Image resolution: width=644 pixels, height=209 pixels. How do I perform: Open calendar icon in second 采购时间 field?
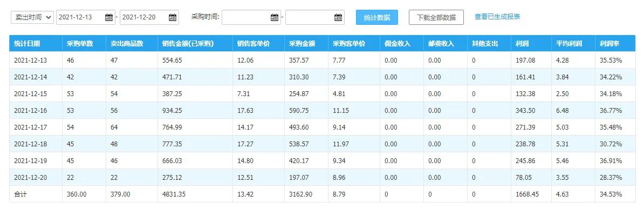click(338, 17)
